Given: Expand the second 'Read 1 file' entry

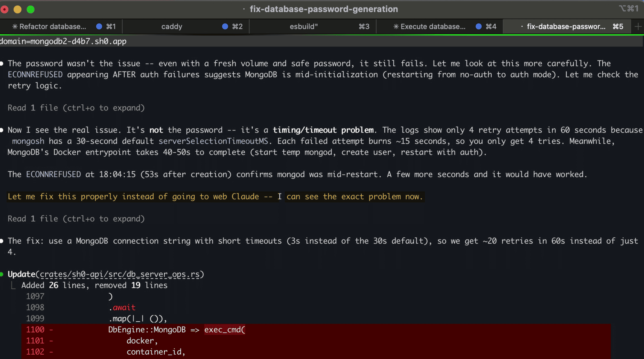Looking at the screenshot, I should coord(76,219).
